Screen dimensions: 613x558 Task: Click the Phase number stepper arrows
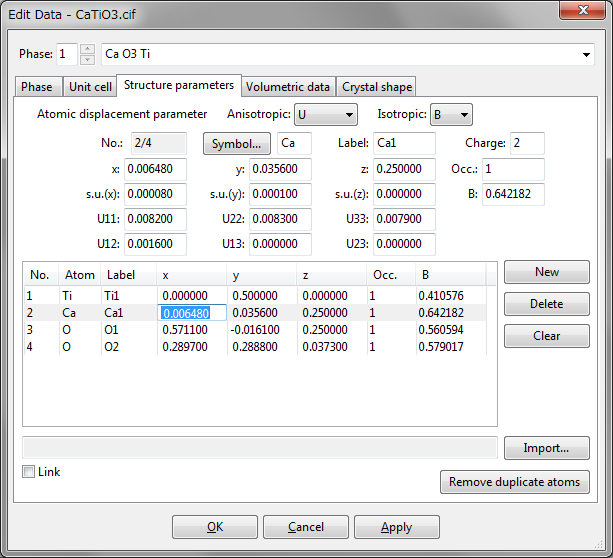[x=87, y=54]
